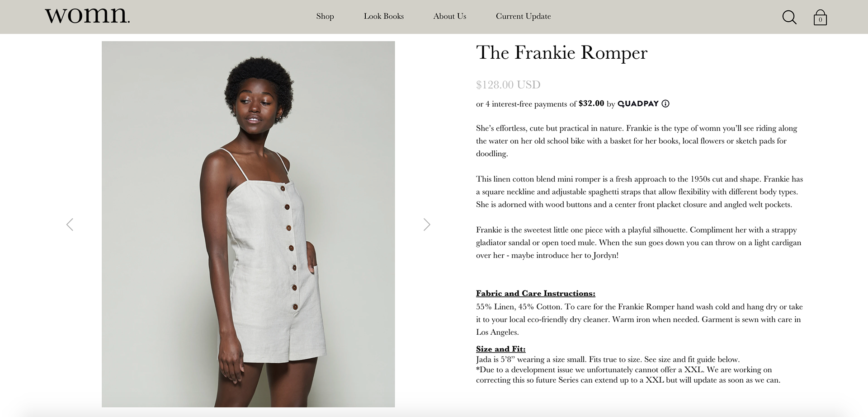Click the paragraph mentioning Jordyn
This screenshot has height=417, width=868.
tap(638, 243)
